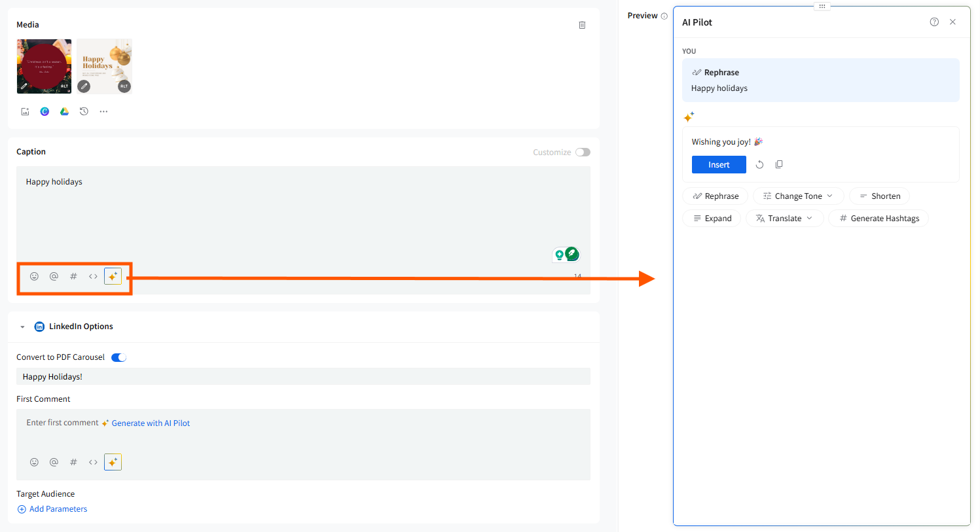Generate Hashtags with AI Pilot
The height and width of the screenshot is (532, 980).
pyautogui.click(x=879, y=219)
